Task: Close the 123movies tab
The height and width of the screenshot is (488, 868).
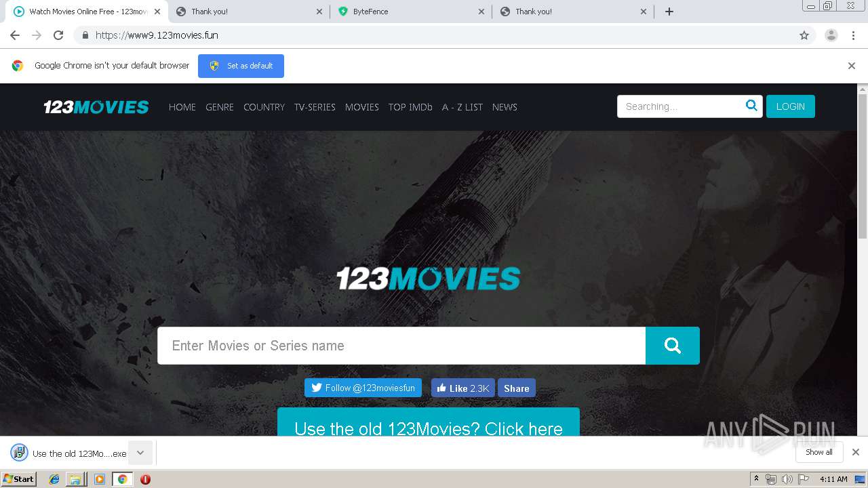Action: (157, 12)
